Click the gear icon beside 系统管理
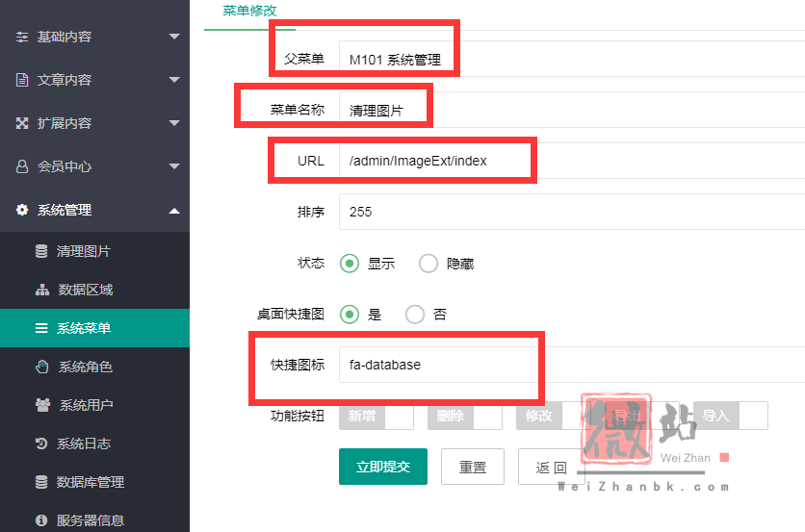 coord(22,210)
